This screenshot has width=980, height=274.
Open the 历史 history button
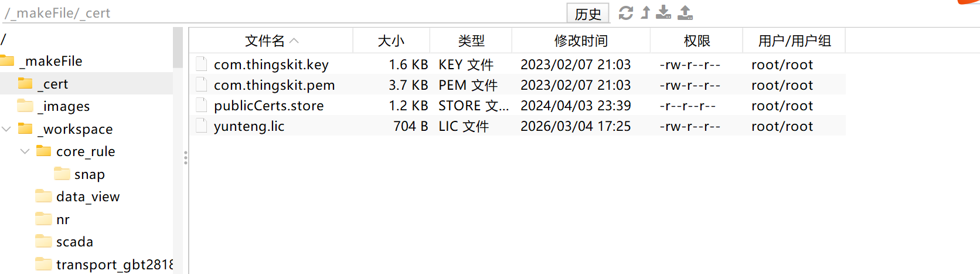tap(588, 13)
